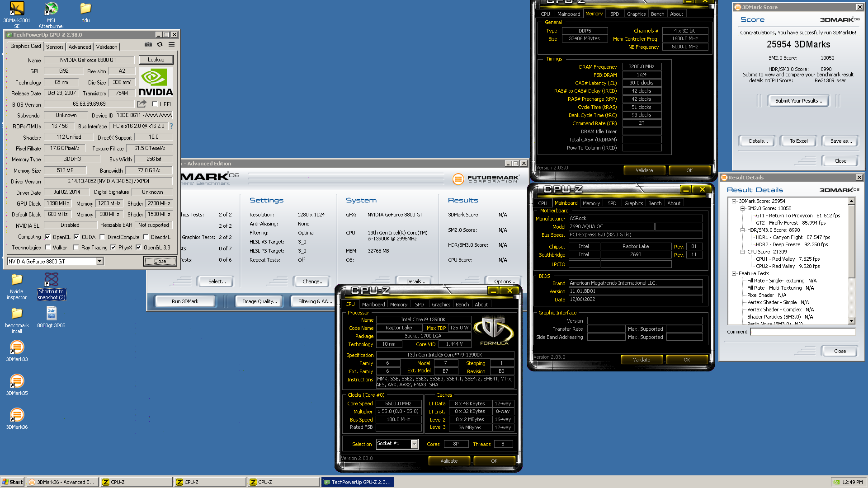The image size is (868, 488).
Task: Toggle the CUDA checkbox
Action: click(x=76, y=237)
